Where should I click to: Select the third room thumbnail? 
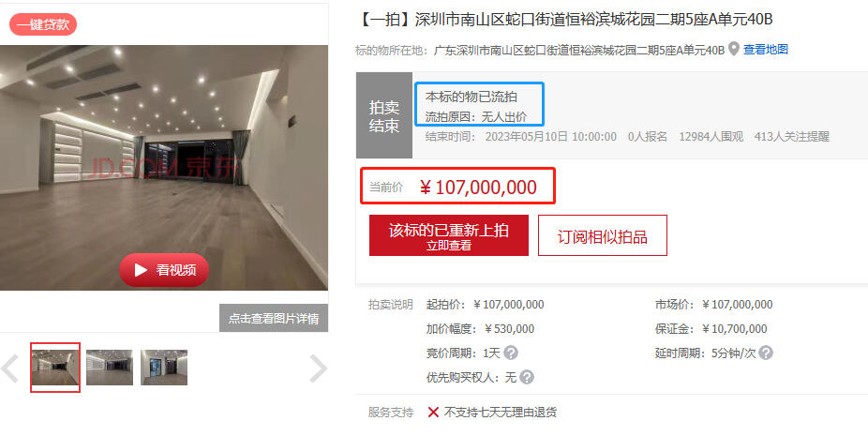(164, 368)
